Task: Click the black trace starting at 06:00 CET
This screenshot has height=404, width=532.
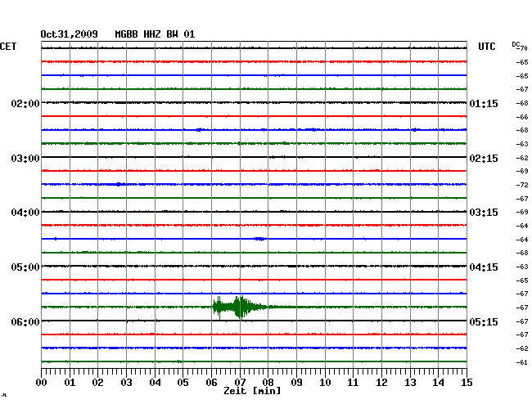Action: tap(254, 321)
